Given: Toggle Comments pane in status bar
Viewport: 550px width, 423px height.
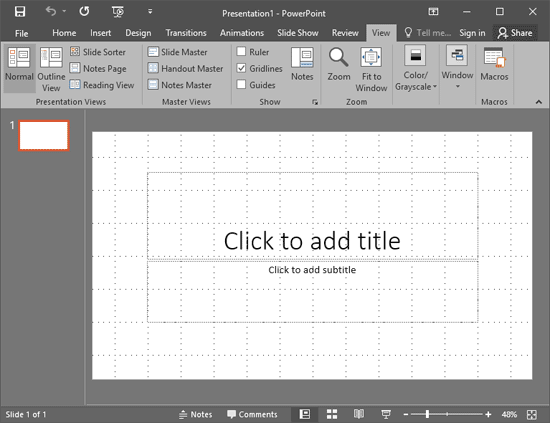Looking at the screenshot, I should pos(252,415).
